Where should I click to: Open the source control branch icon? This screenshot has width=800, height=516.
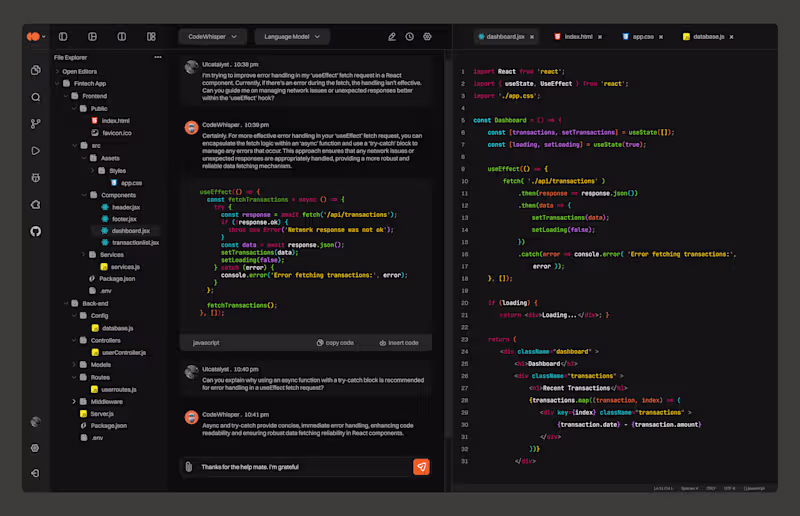(36, 124)
